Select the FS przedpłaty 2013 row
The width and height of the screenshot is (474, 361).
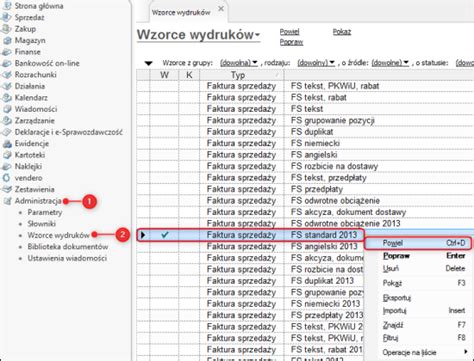click(x=250, y=315)
